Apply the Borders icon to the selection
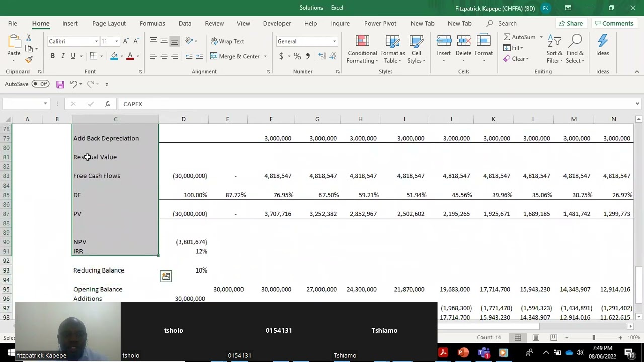 (94, 56)
